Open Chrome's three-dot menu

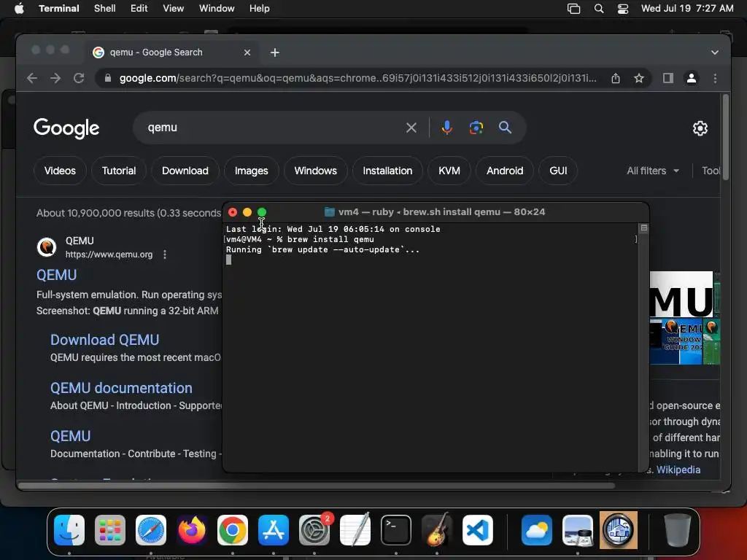pyautogui.click(x=715, y=78)
